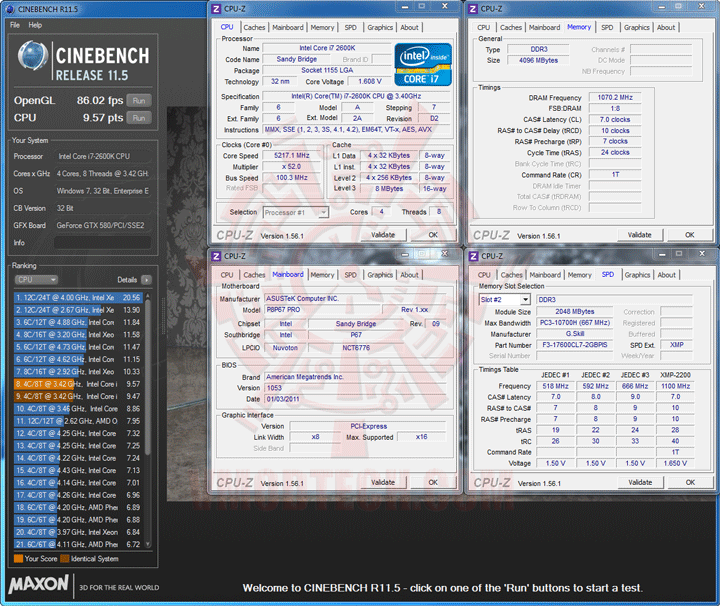The width and height of the screenshot is (720, 606).
Task: Click the Identical System legend swatch
Action: 64,559
